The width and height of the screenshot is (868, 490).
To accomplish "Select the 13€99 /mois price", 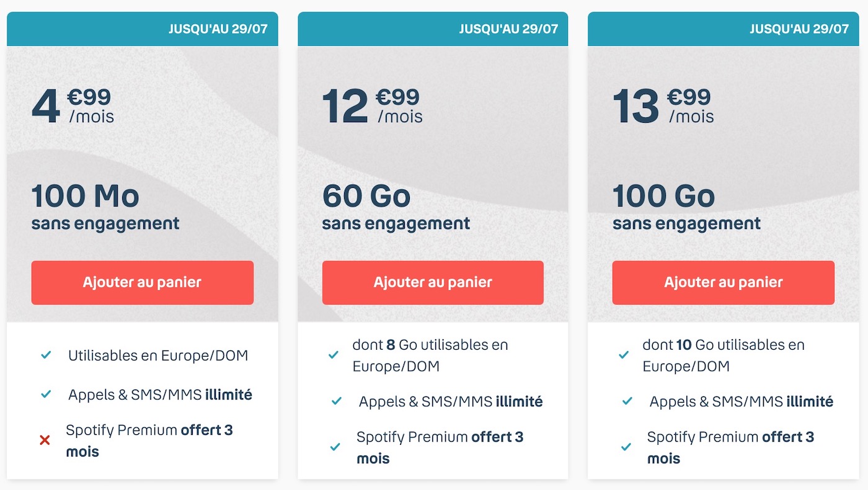I will [x=663, y=105].
